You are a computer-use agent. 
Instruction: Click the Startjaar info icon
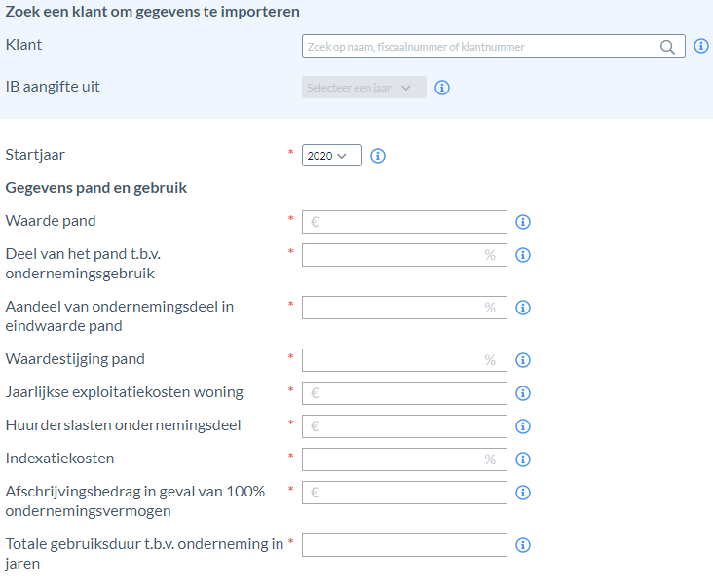tap(378, 156)
